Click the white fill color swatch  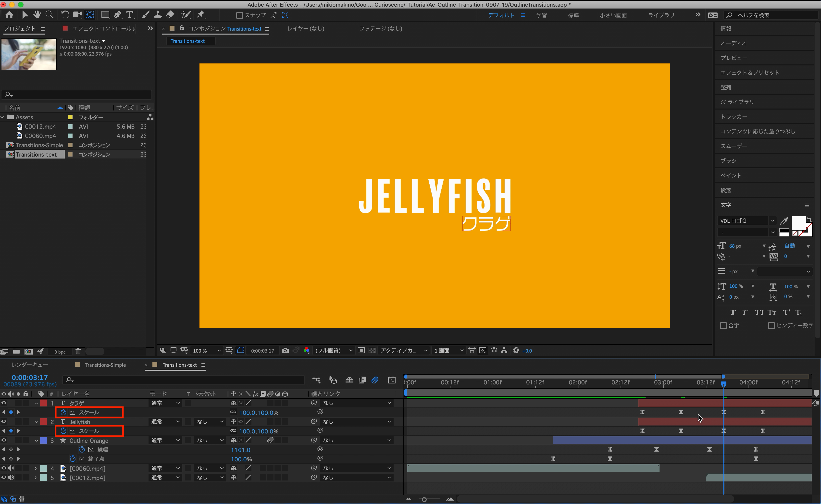(798, 223)
